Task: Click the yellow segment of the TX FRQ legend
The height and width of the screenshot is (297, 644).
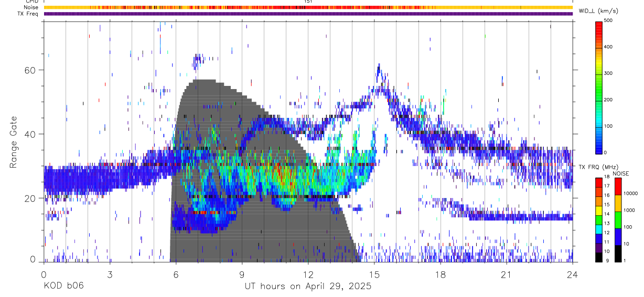Action: [x=599, y=211]
